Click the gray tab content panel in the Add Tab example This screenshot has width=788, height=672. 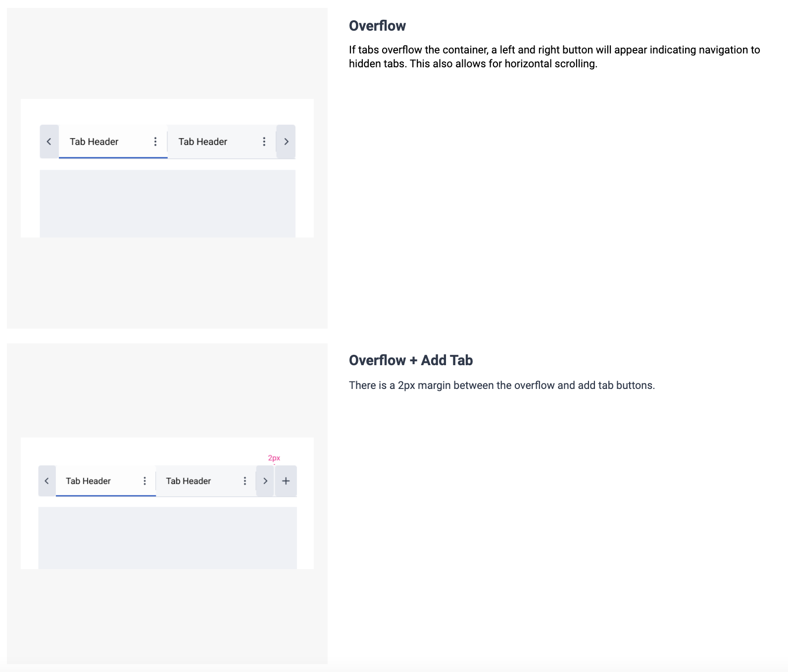(167, 538)
